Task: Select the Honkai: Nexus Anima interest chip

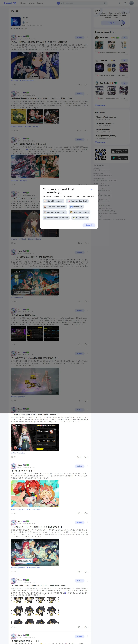Action: pyautogui.click(x=56, y=218)
